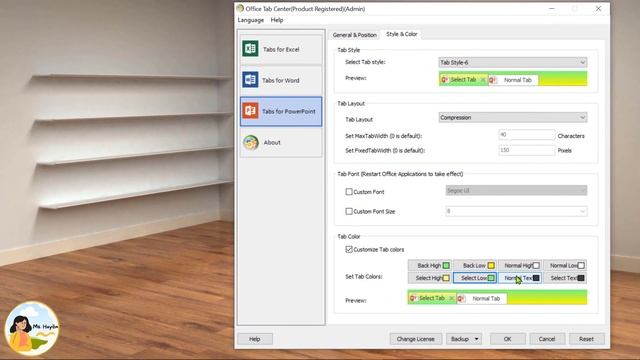The height and width of the screenshot is (360, 640).
Task: Select the Tabs for Word icon
Action: tap(250, 80)
